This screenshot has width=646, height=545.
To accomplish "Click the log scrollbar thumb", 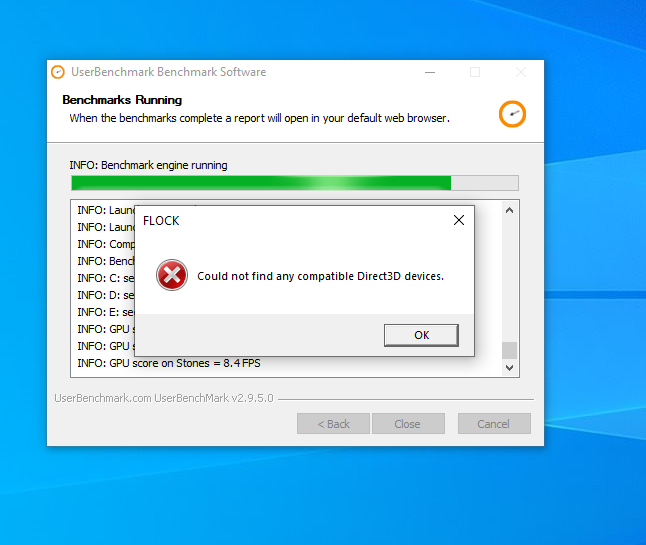I will [x=509, y=351].
